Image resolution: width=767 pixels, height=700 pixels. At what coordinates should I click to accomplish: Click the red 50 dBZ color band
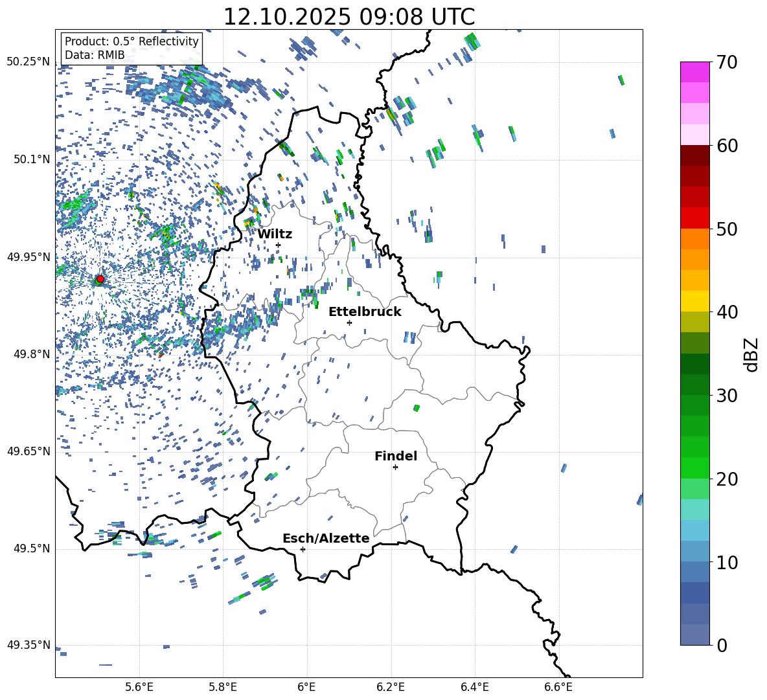pyautogui.click(x=694, y=218)
